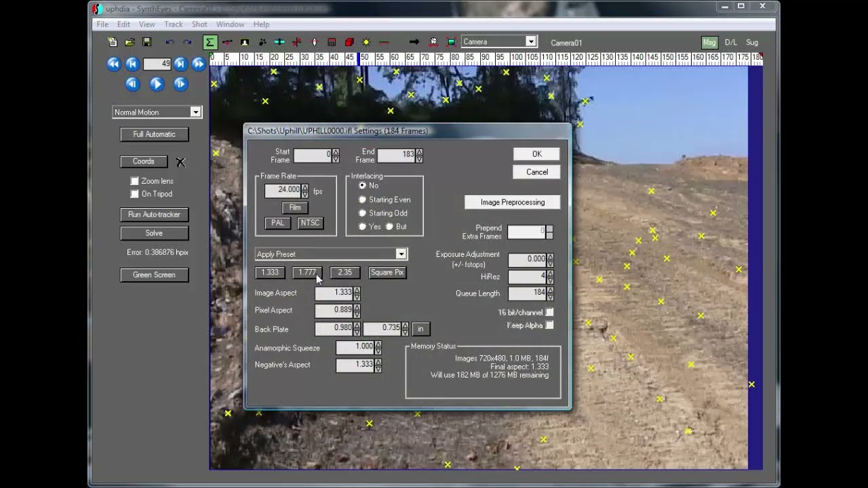The image size is (868, 488).
Task: Click the yellow light icon
Action: (x=366, y=42)
